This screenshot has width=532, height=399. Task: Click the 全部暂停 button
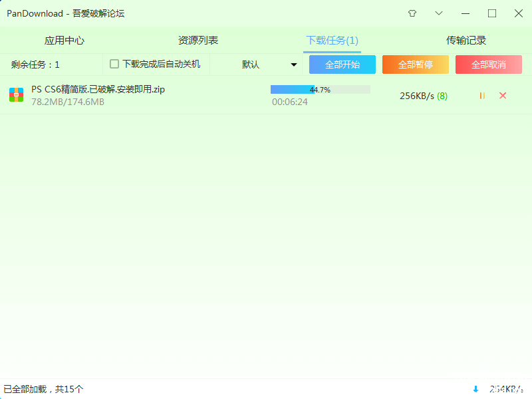[x=415, y=65]
